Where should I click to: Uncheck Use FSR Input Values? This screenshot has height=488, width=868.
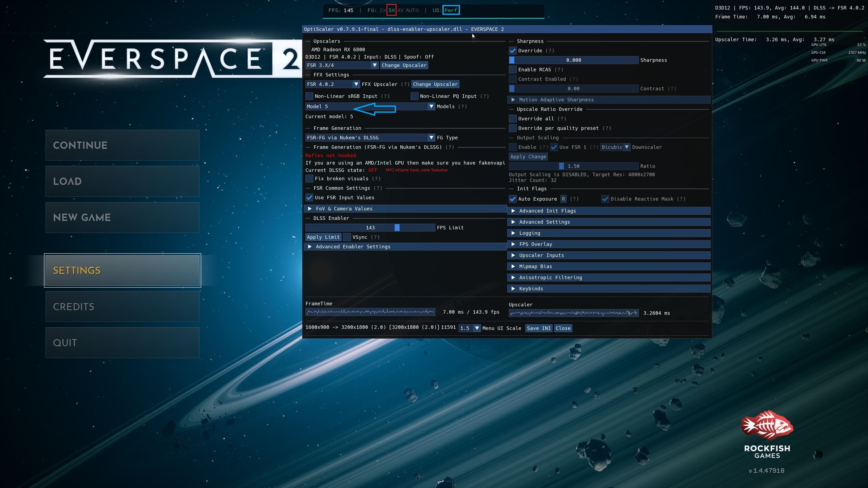(309, 198)
